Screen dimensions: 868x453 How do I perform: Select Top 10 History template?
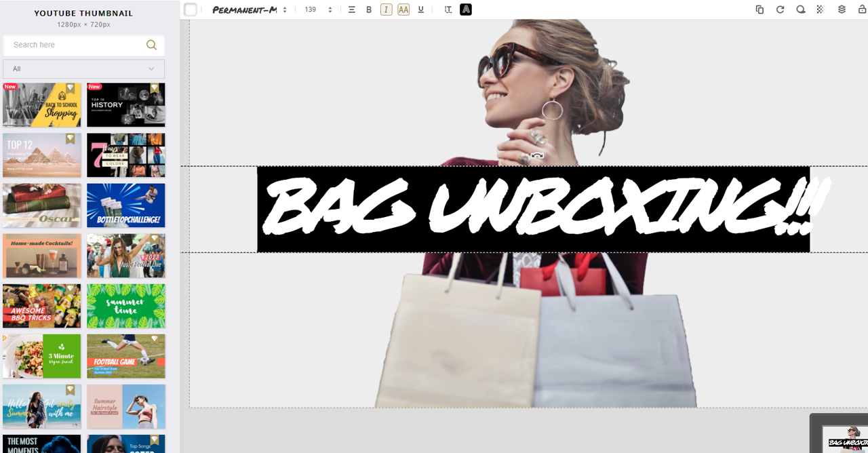point(126,105)
